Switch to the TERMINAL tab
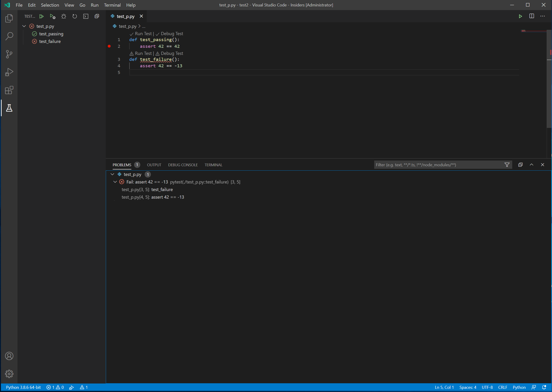Viewport: 552px width, 392px height. point(213,165)
